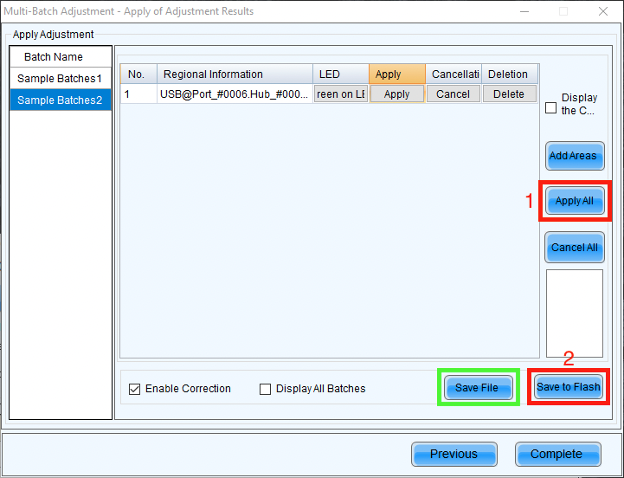The height and width of the screenshot is (478, 624).
Task: Go back with the Previous button
Action: pos(453,454)
